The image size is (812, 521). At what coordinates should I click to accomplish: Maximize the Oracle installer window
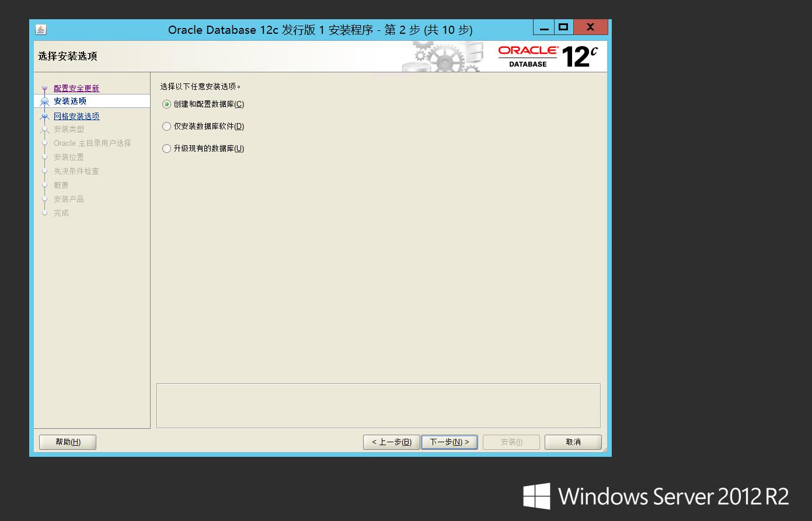click(x=563, y=27)
